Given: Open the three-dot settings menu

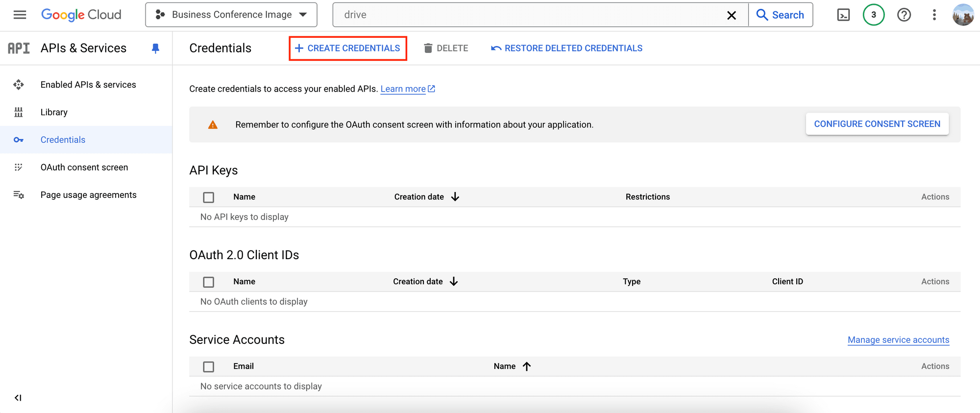Looking at the screenshot, I should 934,15.
